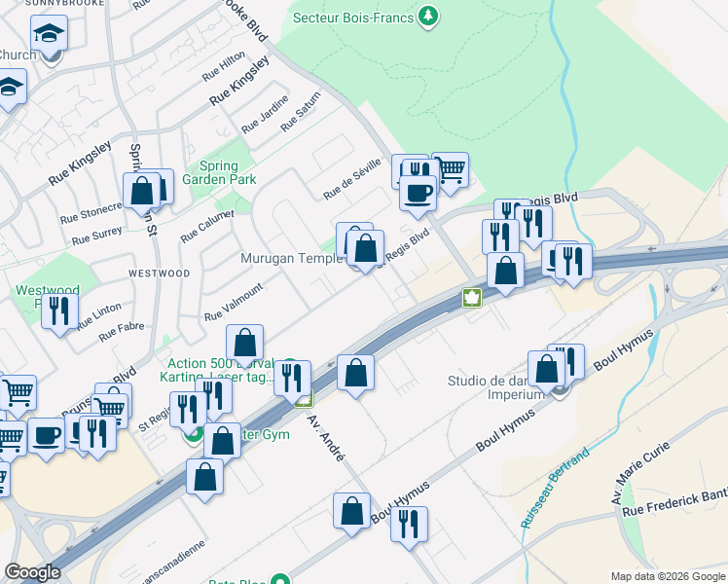
Task: Click the Rue Fabre street label
Action: click(122, 332)
